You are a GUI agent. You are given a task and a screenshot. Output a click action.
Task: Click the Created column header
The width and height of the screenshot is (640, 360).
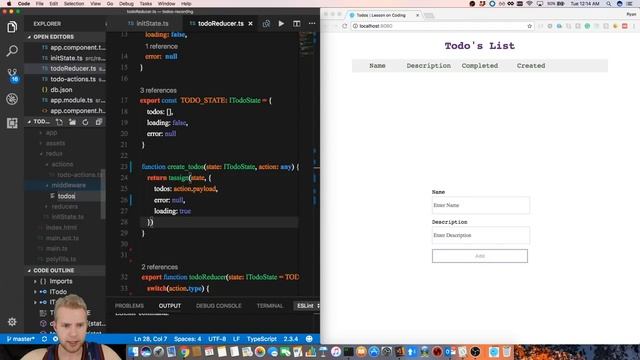(531, 66)
